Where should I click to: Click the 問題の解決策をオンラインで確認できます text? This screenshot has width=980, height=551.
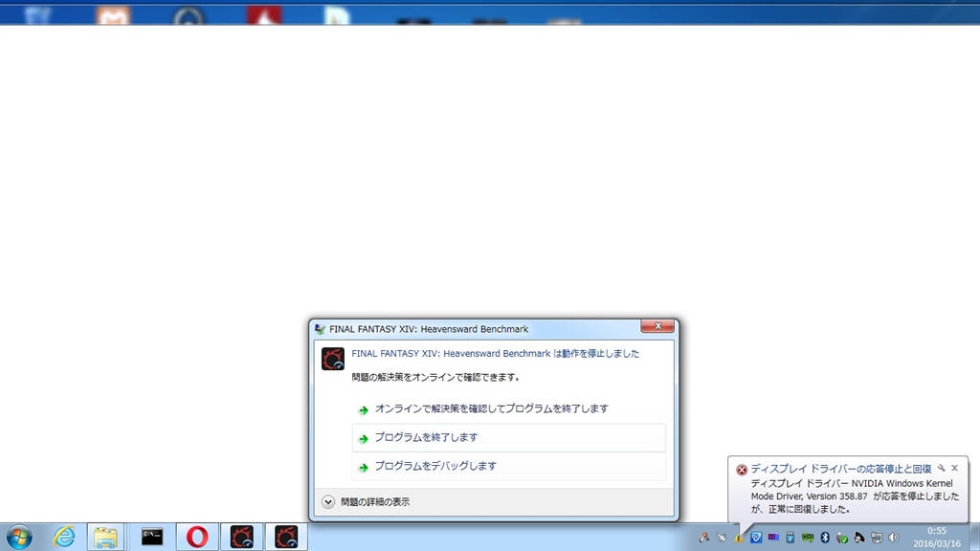435,377
